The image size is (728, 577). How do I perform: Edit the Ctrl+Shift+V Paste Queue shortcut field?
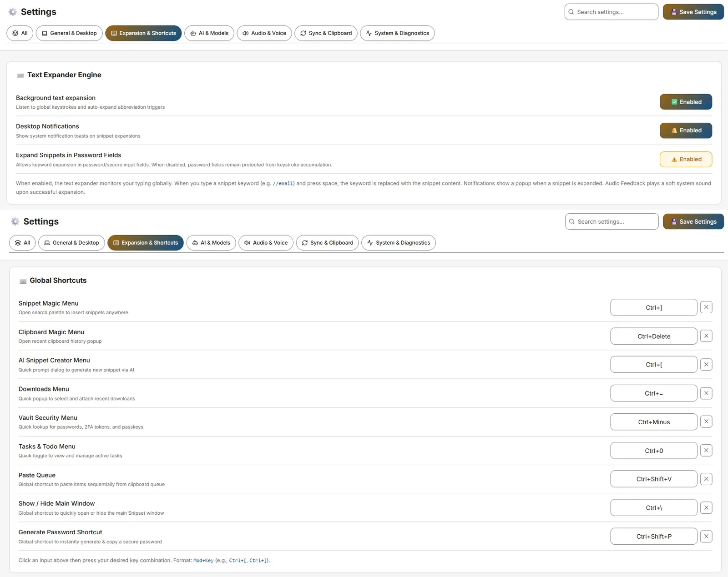point(653,479)
